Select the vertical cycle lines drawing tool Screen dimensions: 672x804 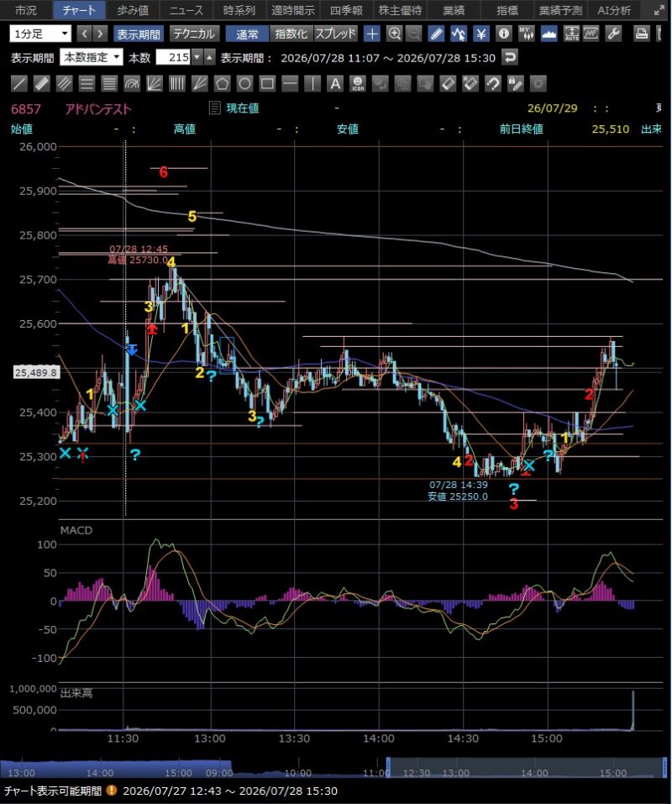[177, 83]
